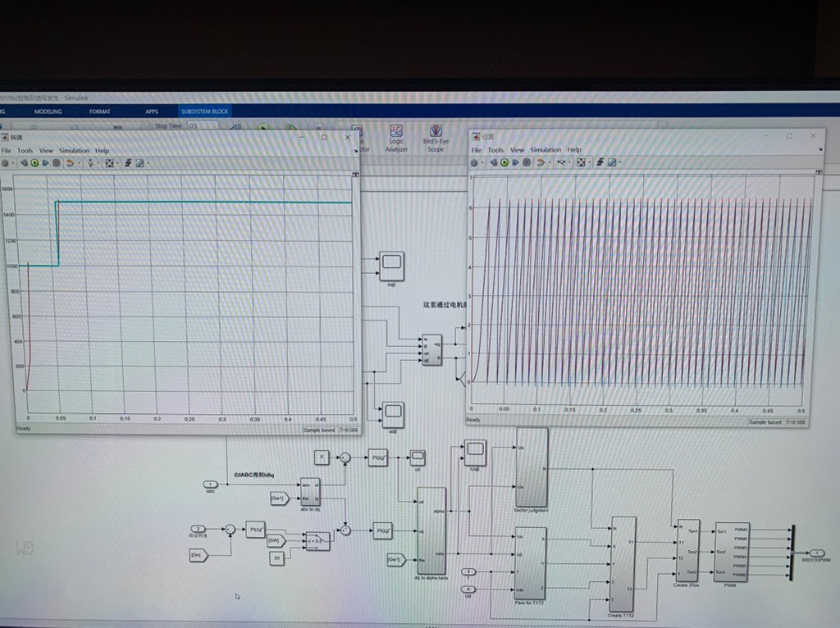Click Step Back icon in left scope
The image size is (840, 628).
pyautogui.click(x=24, y=163)
